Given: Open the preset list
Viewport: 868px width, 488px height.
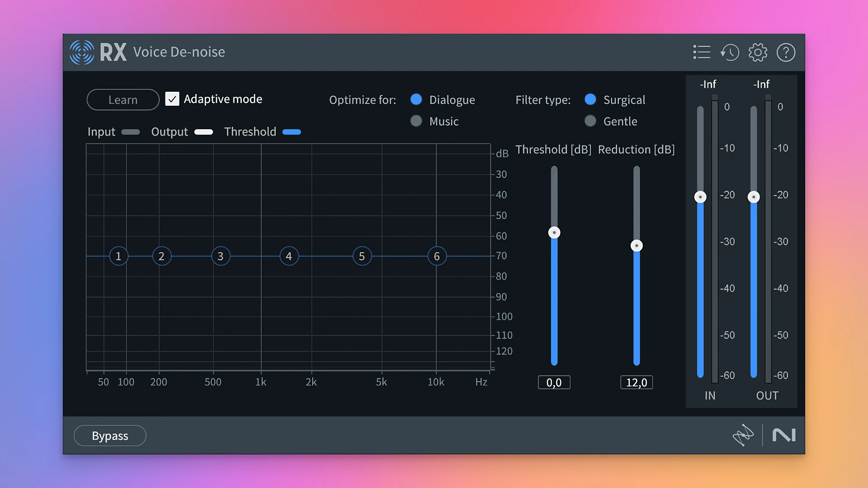Looking at the screenshot, I should 701,52.
